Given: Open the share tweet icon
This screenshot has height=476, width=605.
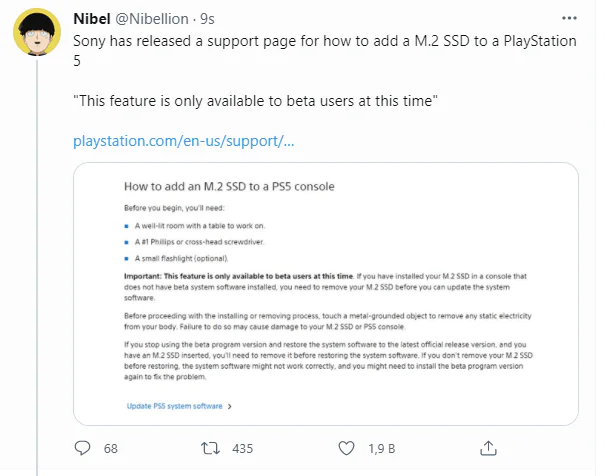Looking at the screenshot, I should 487,447.
